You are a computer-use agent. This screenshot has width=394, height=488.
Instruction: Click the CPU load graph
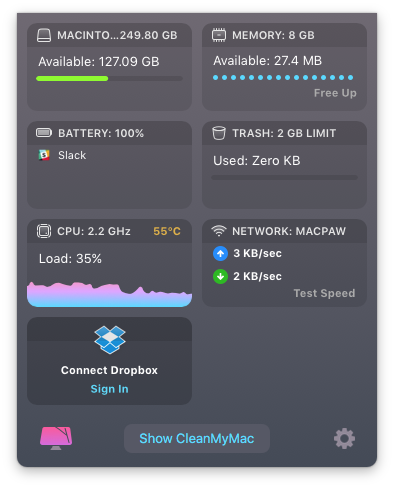[x=109, y=294]
